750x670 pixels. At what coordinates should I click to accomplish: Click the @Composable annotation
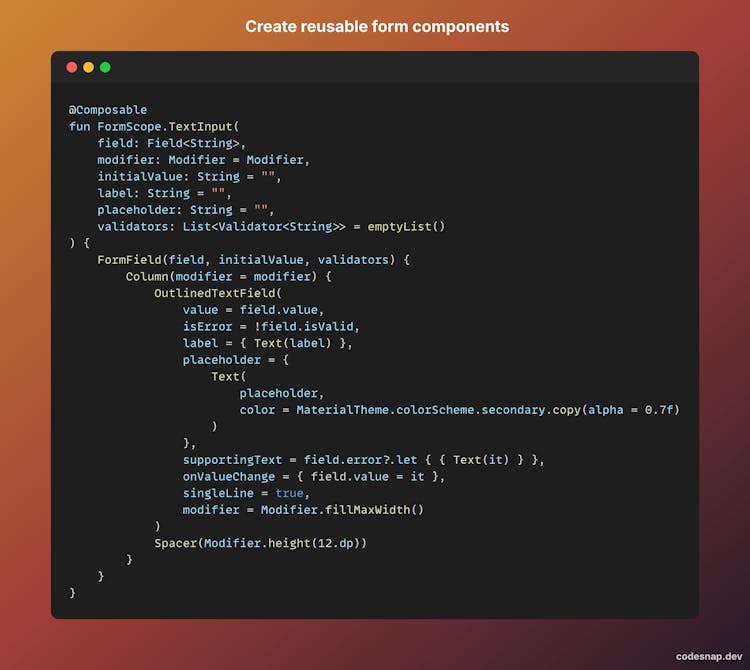click(108, 110)
